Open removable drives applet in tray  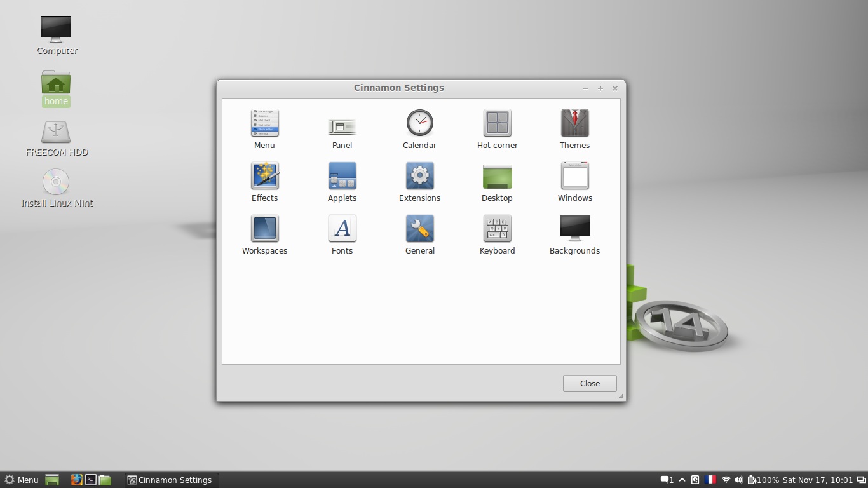coord(695,480)
